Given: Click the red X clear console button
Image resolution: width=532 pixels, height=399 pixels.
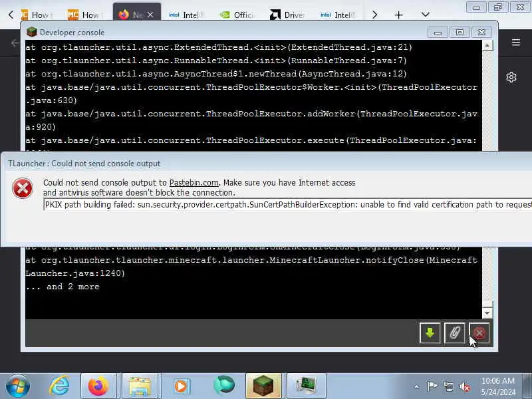Looking at the screenshot, I should point(479,333).
